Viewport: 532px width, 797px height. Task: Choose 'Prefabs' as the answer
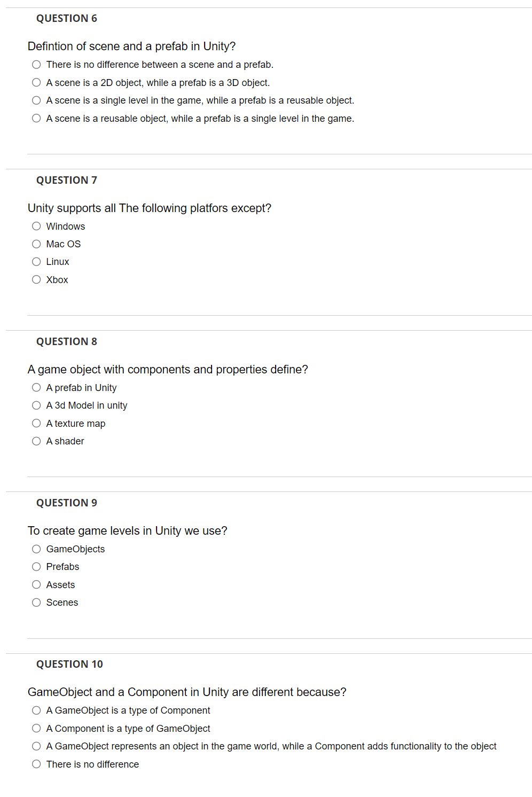pyautogui.click(x=36, y=566)
